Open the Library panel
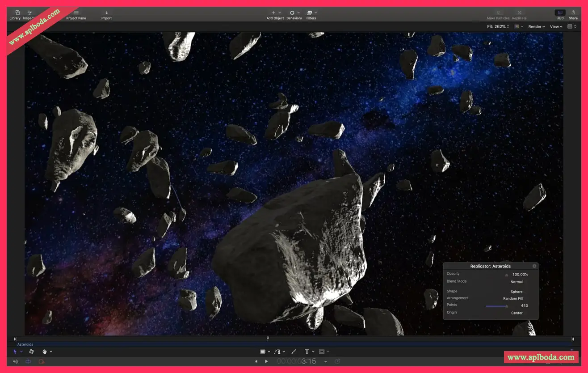Image resolution: width=588 pixels, height=373 pixels. pos(15,15)
